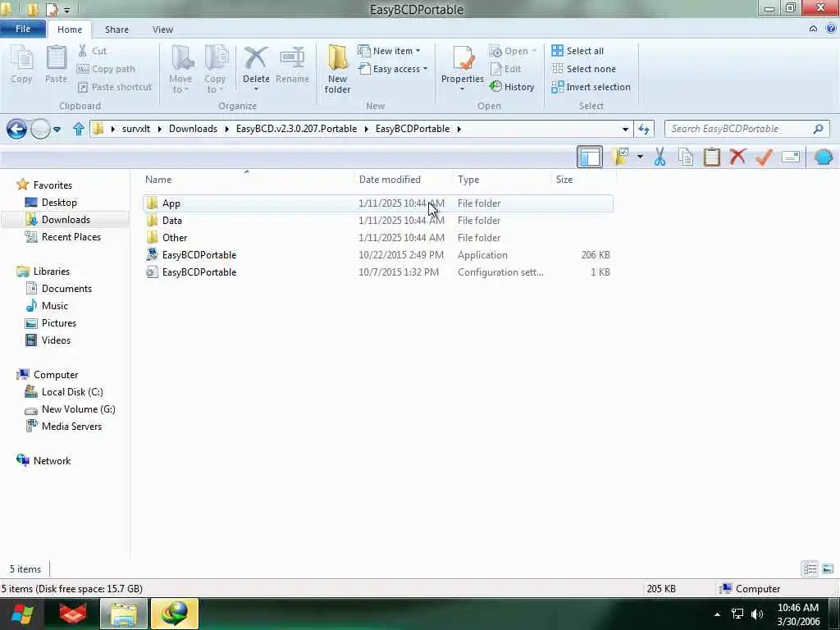Click the Refresh address bar button
The width and height of the screenshot is (840, 630).
(x=644, y=129)
